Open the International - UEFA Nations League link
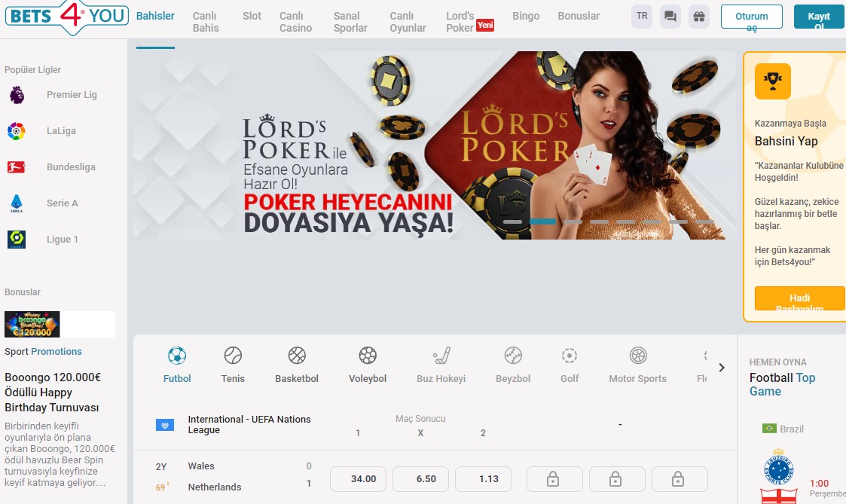The image size is (846, 504). [249, 425]
